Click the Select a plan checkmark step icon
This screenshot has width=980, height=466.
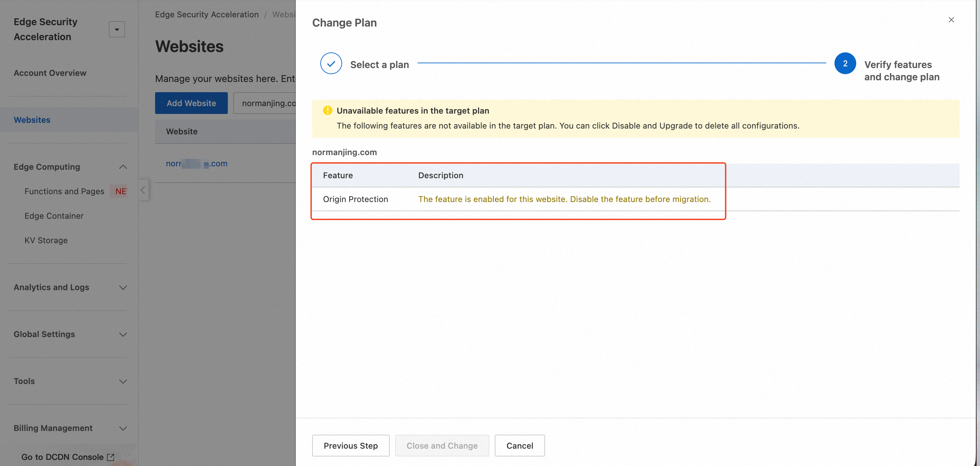click(x=331, y=64)
